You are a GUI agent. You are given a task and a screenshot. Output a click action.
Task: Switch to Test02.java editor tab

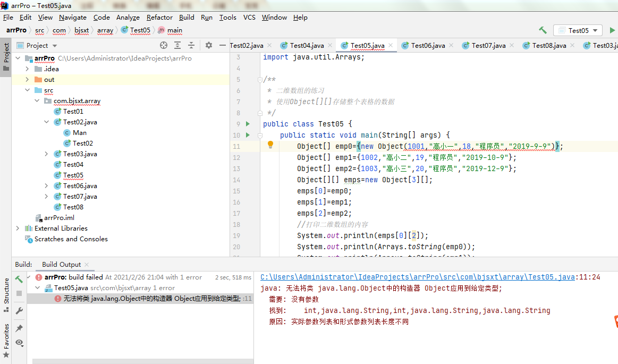[x=247, y=45]
